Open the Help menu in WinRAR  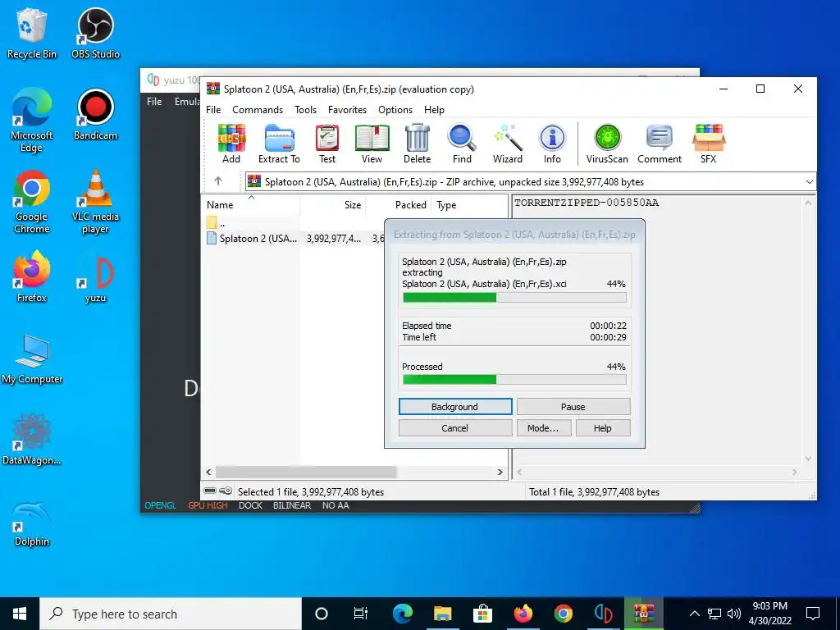pyautogui.click(x=434, y=110)
